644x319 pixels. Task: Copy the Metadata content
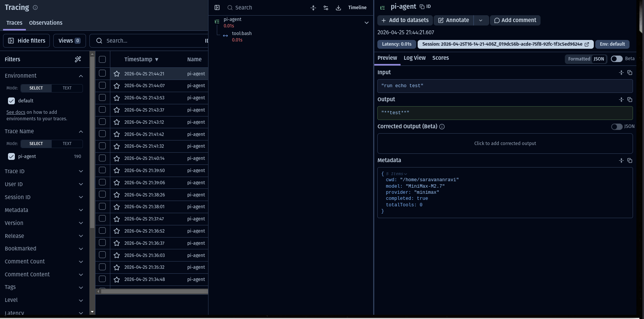[x=630, y=160]
